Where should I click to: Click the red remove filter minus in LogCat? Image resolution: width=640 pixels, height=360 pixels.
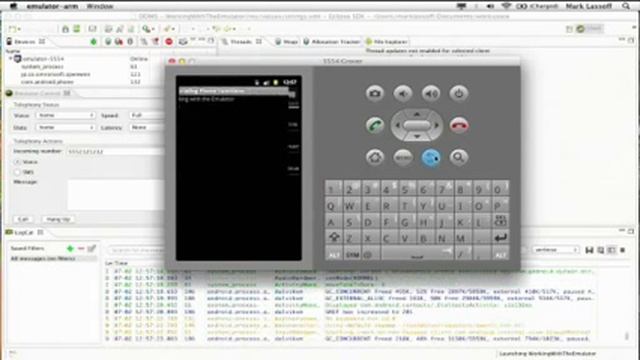point(81,248)
